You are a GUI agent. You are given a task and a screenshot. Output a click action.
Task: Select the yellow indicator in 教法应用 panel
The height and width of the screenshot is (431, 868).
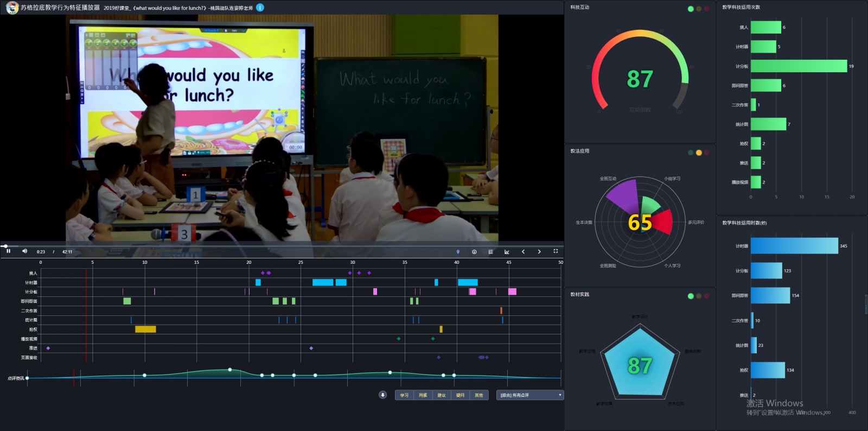699,153
